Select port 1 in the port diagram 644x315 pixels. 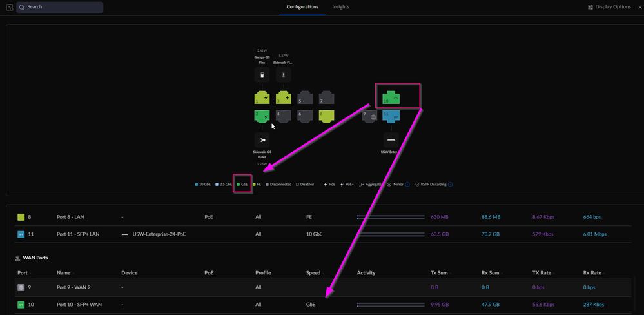(262, 99)
